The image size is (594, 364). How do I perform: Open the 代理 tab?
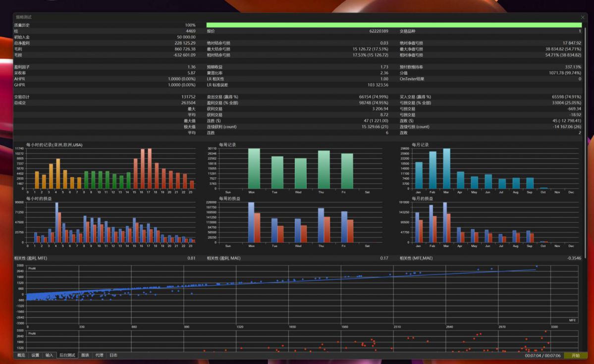[x=99, y=355]
